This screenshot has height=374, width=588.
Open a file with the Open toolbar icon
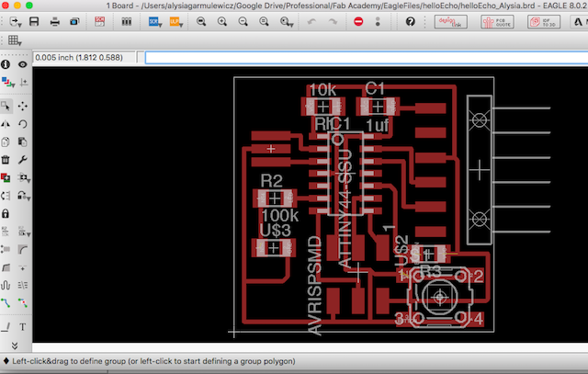point(15,22)
